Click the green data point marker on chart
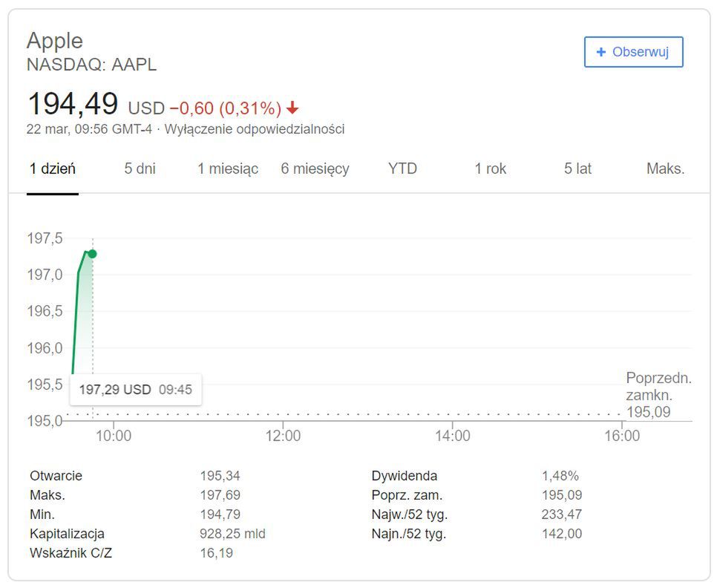717x588 pixels. tap(92, 254)
